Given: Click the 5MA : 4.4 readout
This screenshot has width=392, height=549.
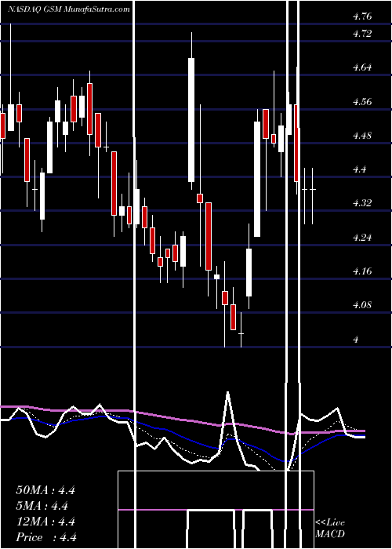Looking at the screenshot, I should click(42, 506).
